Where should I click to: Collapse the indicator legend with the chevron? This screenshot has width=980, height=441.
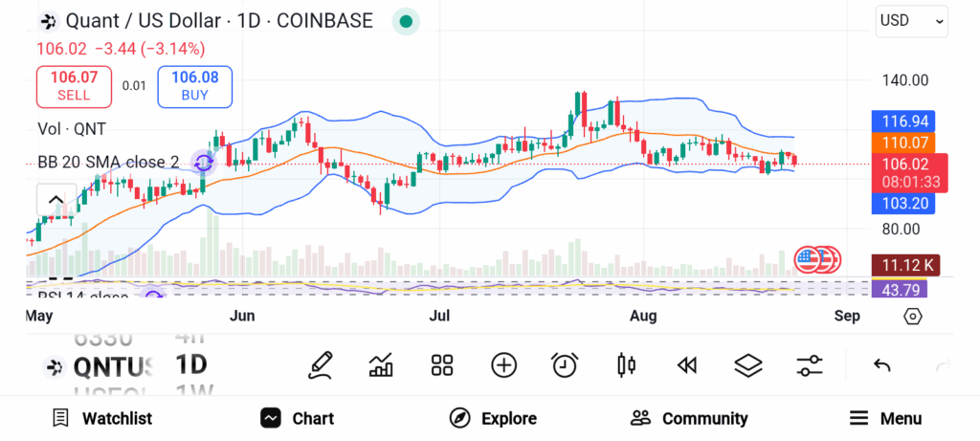pyautogui.click(x=56, y=200)
